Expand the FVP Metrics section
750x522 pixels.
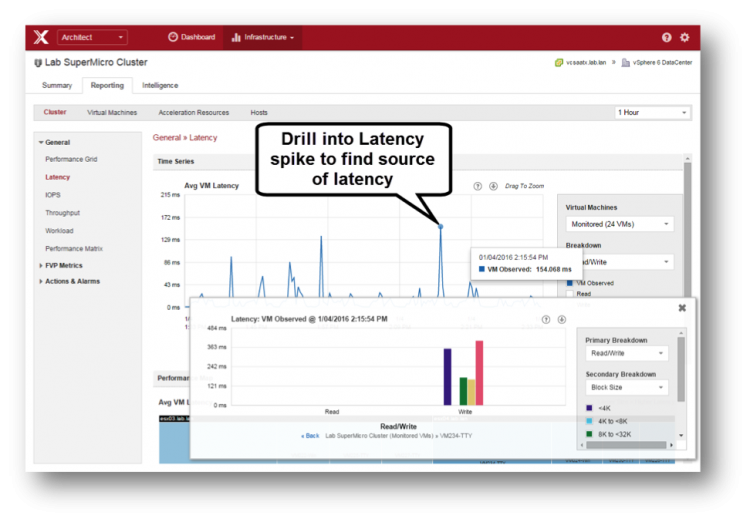point(41,266)
